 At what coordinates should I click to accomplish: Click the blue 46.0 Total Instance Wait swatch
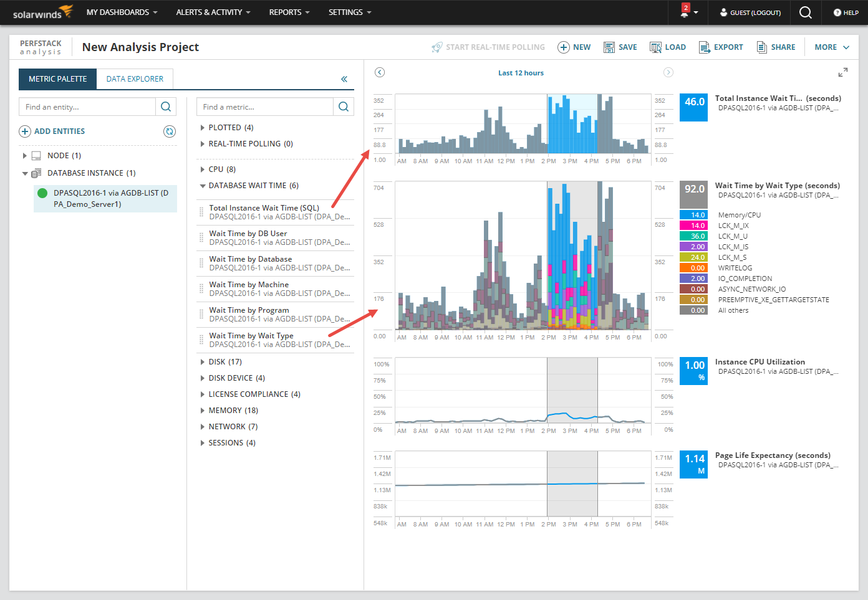(x=693, y=107)
